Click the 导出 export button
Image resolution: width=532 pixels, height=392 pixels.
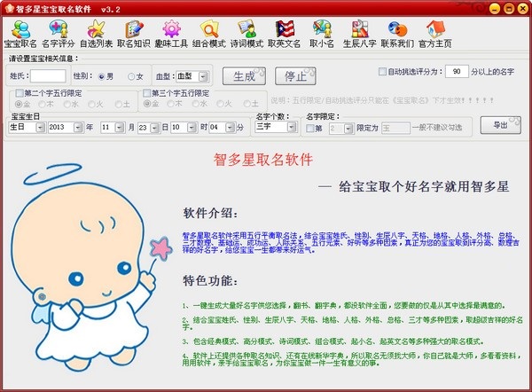[x=501, y=124]
